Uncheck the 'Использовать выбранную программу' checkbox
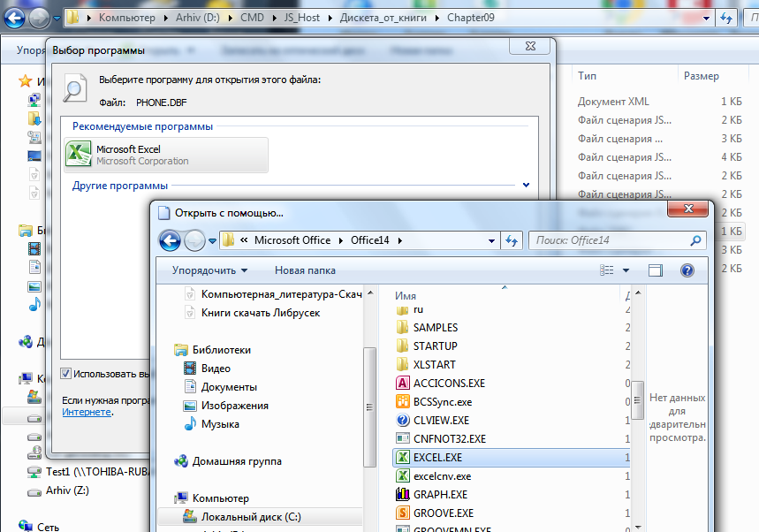The height and width of the screenshot is (532, 759). point(66,373)
